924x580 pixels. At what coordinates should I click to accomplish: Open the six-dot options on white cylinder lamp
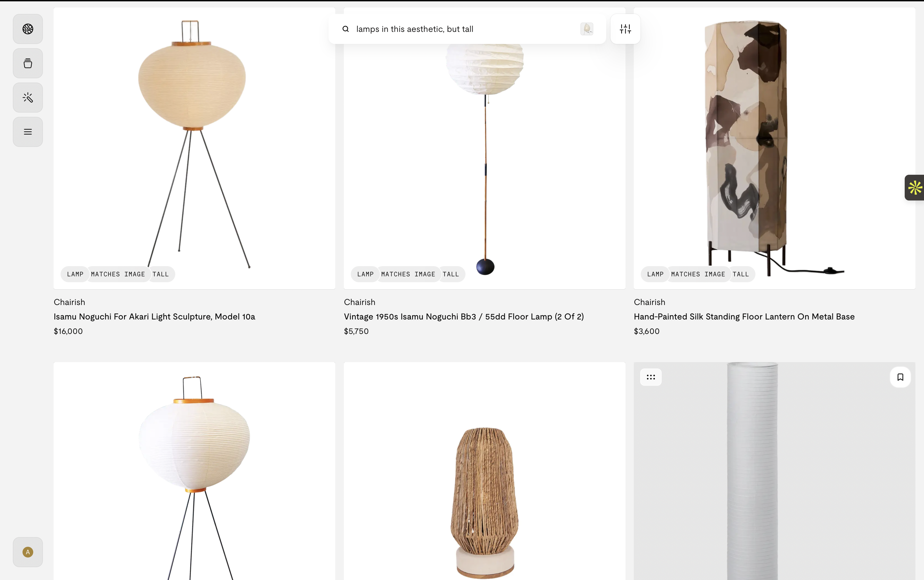650,377
